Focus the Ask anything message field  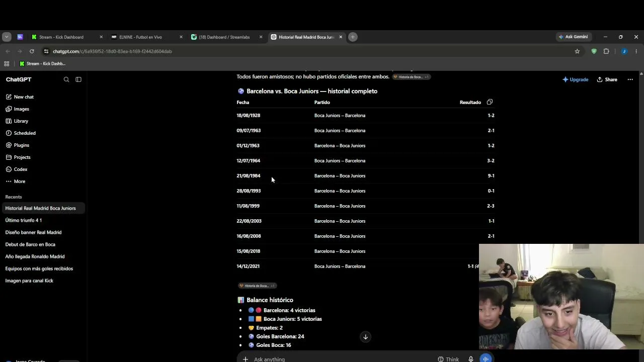coord(342,359)
